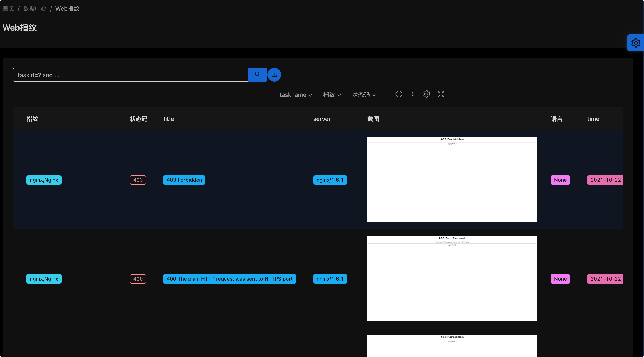Click the time column header
Viewport: 644px width, 357px height.
[x=593, y=119]
